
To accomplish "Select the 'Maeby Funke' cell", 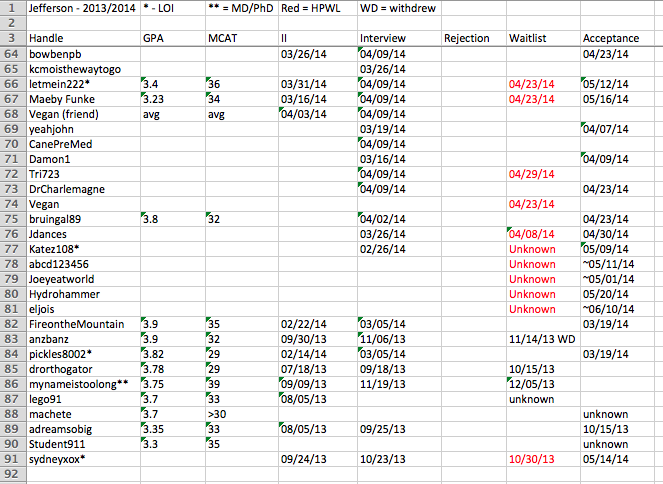I will 83,99.
